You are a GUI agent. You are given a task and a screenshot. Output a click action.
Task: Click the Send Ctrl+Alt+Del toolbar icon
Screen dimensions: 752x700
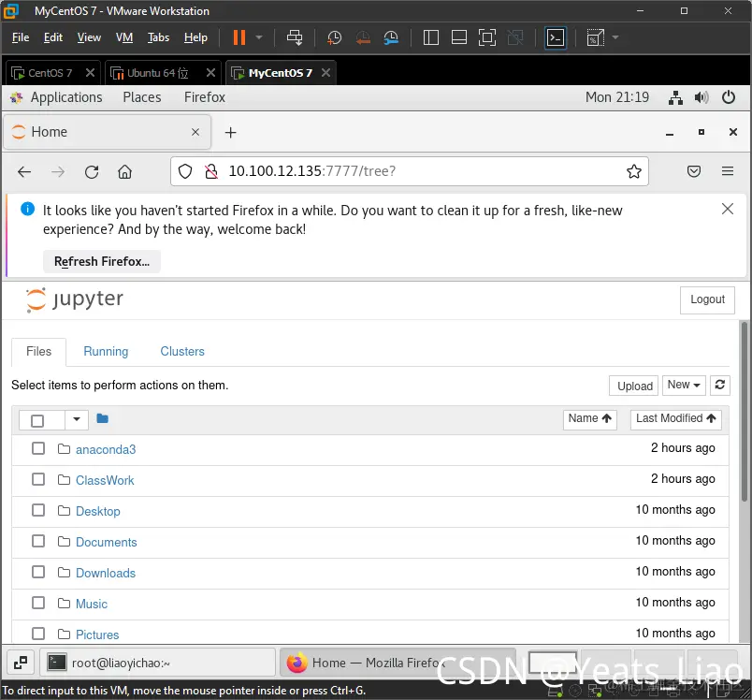pyautogui.click(x=295, y=37)
